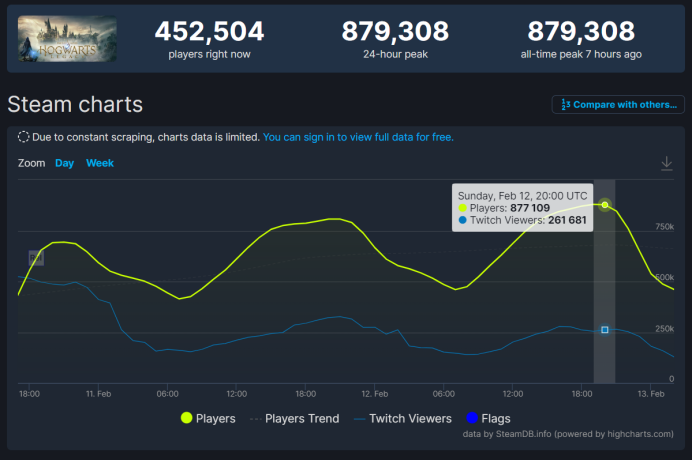The height and width of the screenshot is (461, 692).
Task: Click the Twitch Viewers square marker
Action: (605, 330)
